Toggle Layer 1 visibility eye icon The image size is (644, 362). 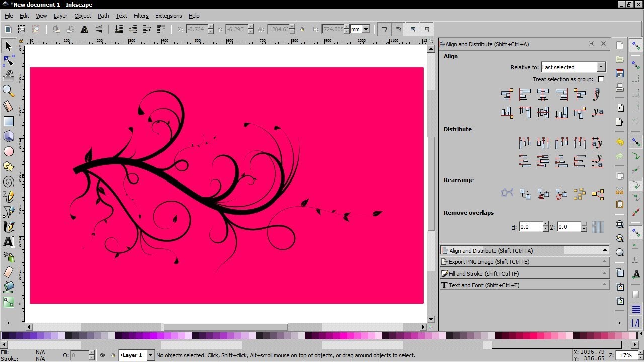point(102,355)
